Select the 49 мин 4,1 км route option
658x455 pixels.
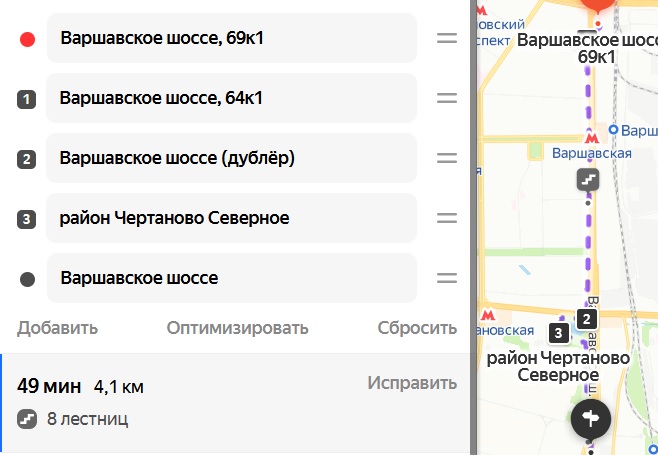click(x=180, y=401)
